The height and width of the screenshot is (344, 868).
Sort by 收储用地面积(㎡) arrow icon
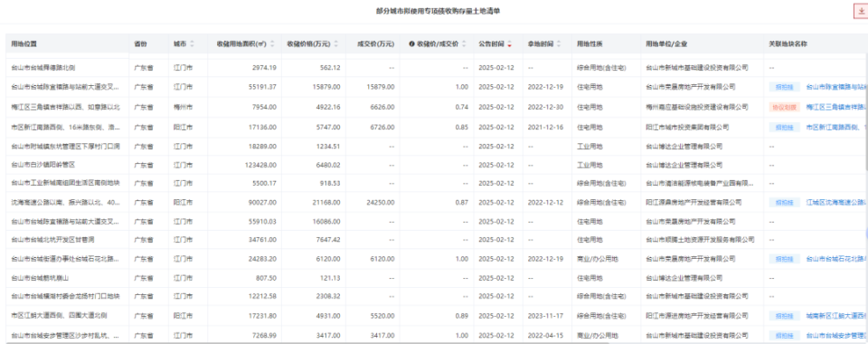tap(272, 43)
